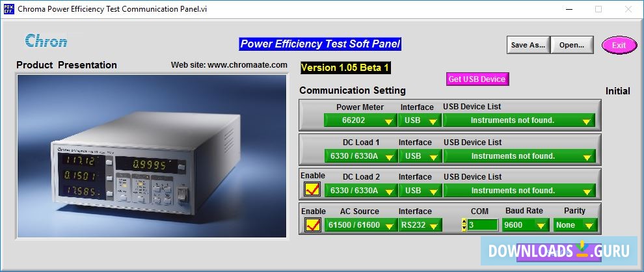
Task: Open the Power Meter Interface dropdown
Action: click(x=420, y=120)
